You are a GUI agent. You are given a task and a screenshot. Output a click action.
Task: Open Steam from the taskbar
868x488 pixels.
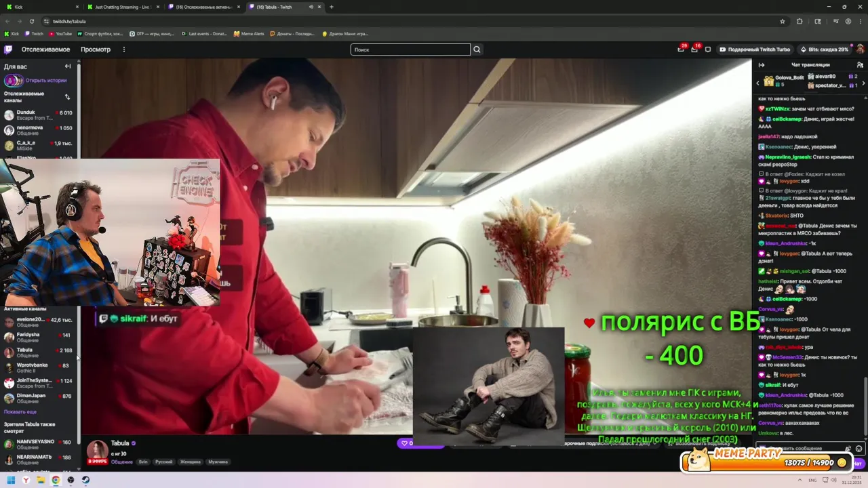(85, 480)
